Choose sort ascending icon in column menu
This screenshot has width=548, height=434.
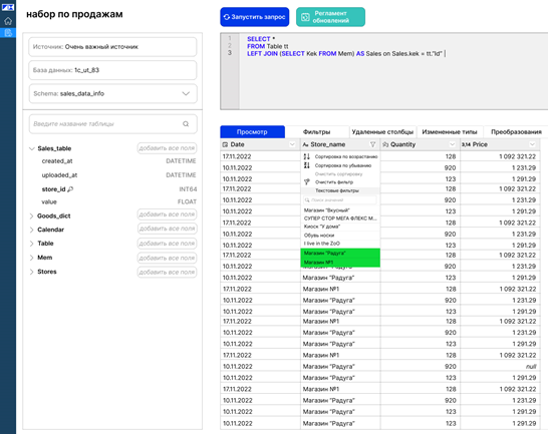pos(307,157)
